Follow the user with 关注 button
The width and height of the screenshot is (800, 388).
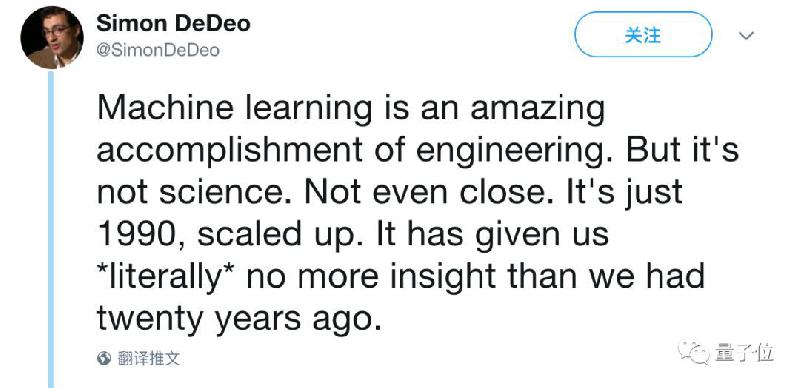pos(642,35)
